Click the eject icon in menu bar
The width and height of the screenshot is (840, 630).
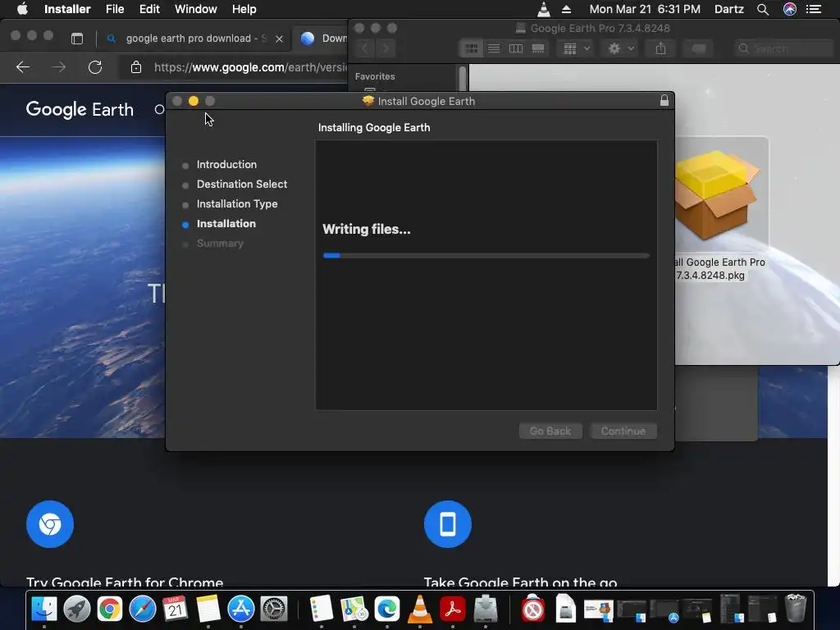tap(566, 9)
